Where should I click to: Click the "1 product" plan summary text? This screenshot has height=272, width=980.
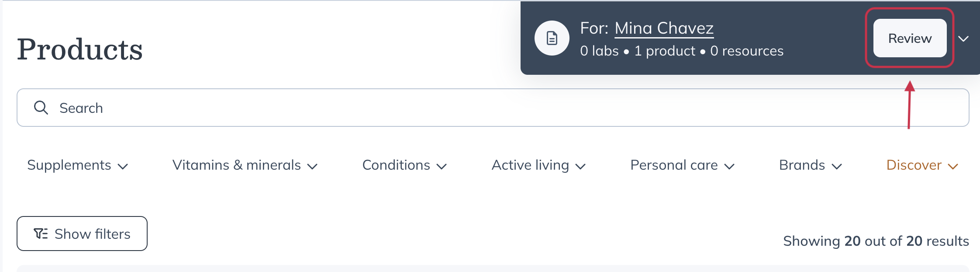click(665, 51)
